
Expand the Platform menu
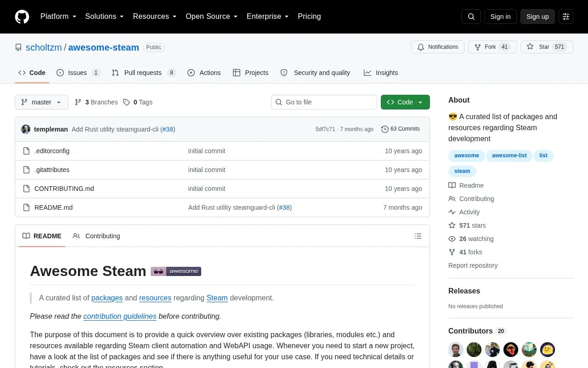58,17
